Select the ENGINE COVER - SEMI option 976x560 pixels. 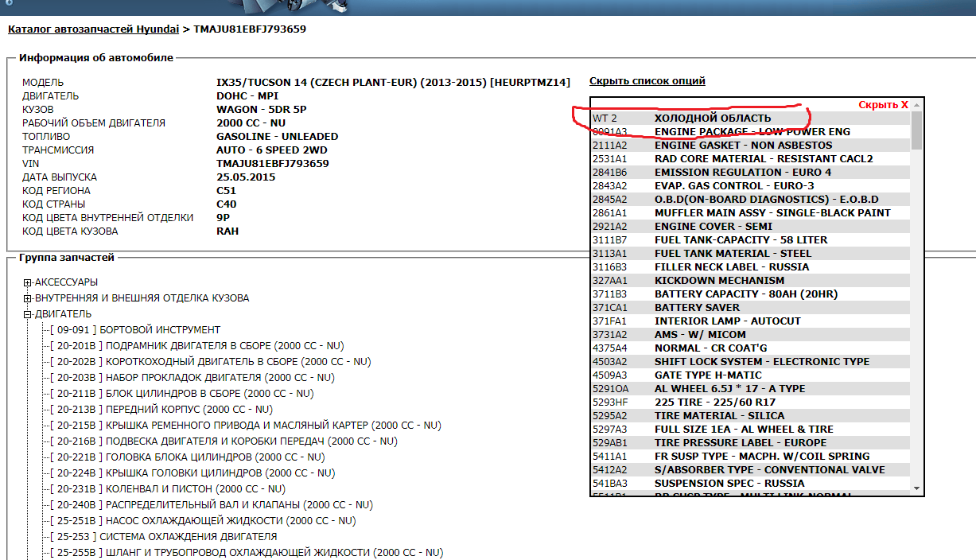(751, 227)
